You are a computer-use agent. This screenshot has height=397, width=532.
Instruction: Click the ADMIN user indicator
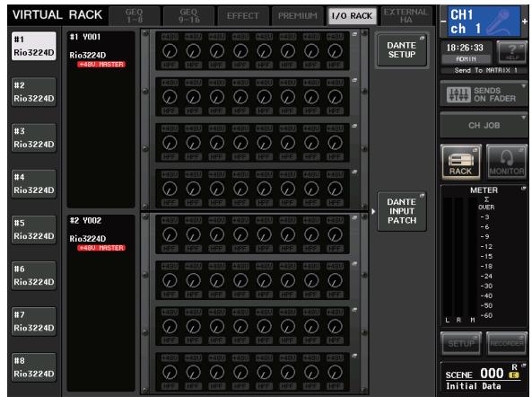pos(467,59)
